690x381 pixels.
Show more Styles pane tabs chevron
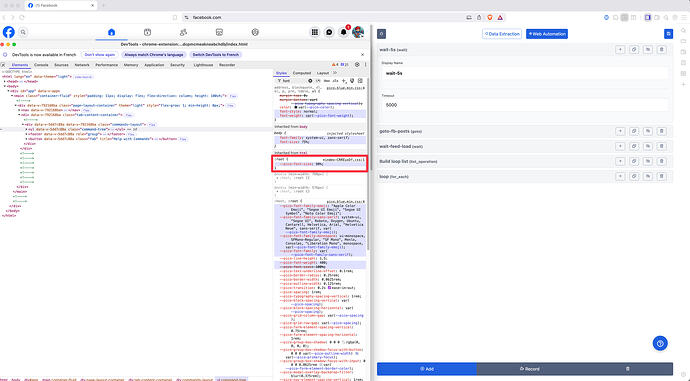[335, 73]
